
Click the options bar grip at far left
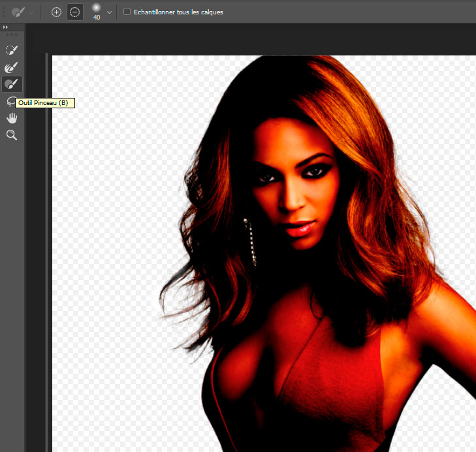pyautogui.click(x=3, y=12)
